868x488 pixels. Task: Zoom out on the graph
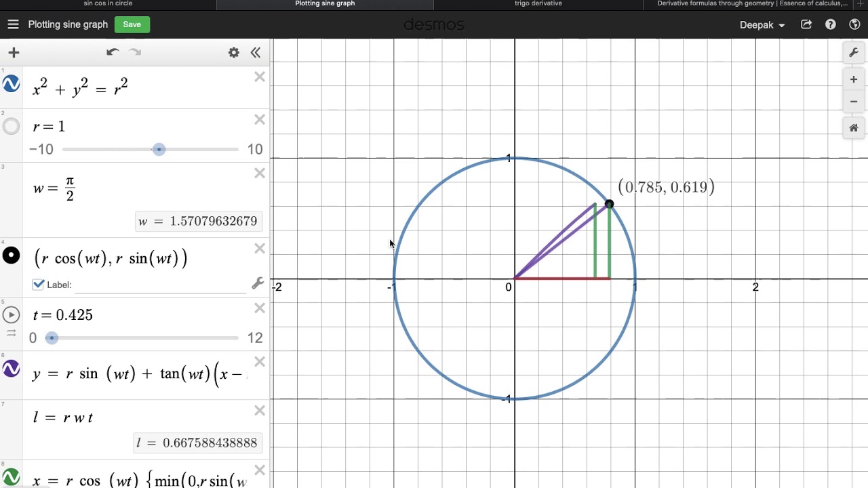(854, 102)
